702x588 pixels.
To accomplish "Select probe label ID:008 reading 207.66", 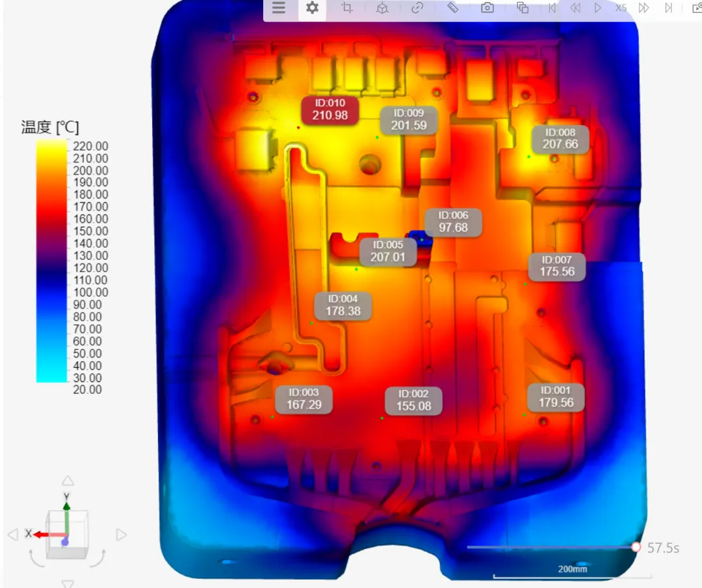I will [x=560, y=138].
